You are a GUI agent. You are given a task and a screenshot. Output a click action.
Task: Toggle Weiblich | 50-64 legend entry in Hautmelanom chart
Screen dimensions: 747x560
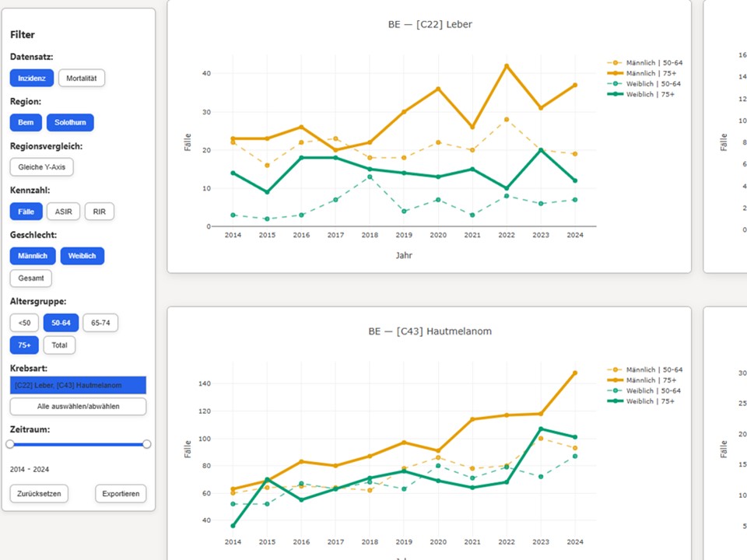(644, 391)
